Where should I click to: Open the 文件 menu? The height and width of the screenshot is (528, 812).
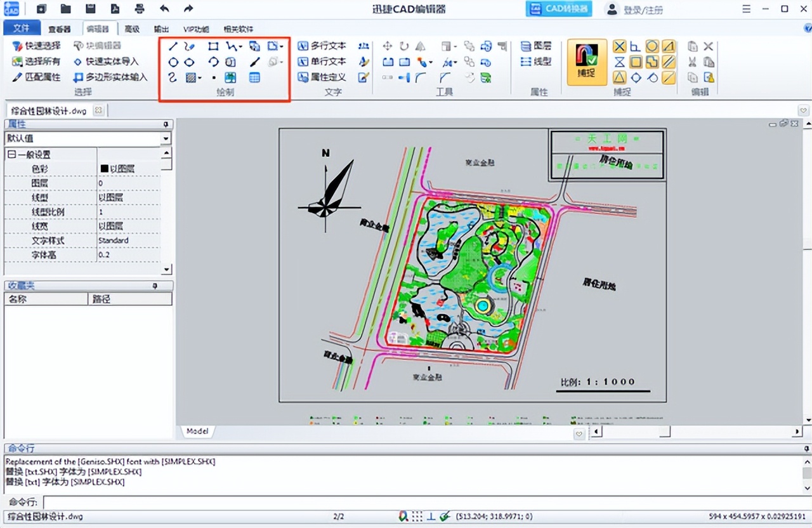(x=22, y=29)
